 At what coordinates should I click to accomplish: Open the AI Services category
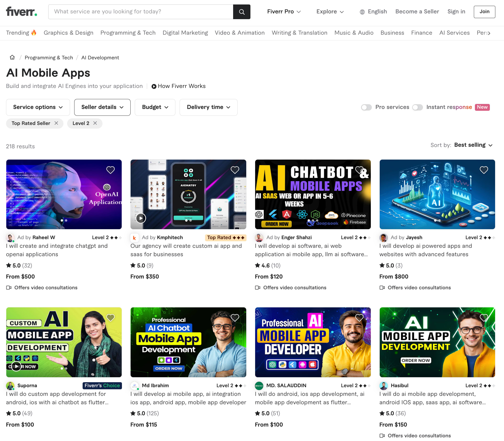tap(454, 33)
